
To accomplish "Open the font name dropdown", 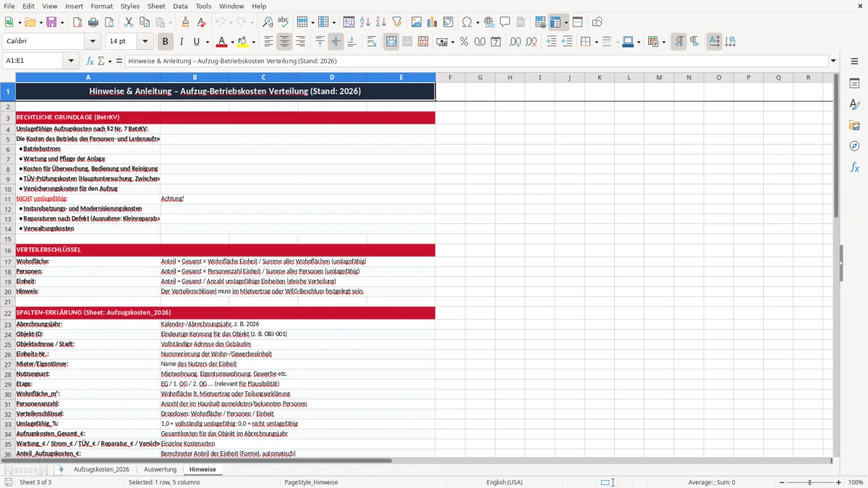I will [93, 42].
